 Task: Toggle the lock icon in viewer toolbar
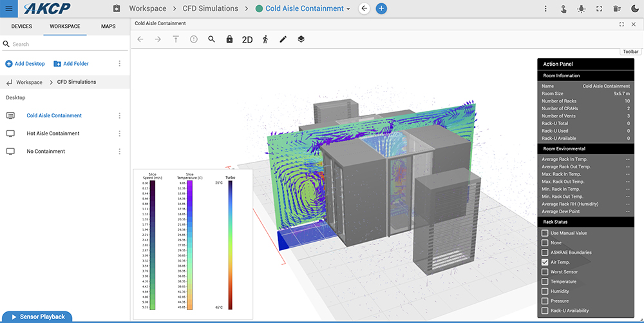[x=229, y=39]
